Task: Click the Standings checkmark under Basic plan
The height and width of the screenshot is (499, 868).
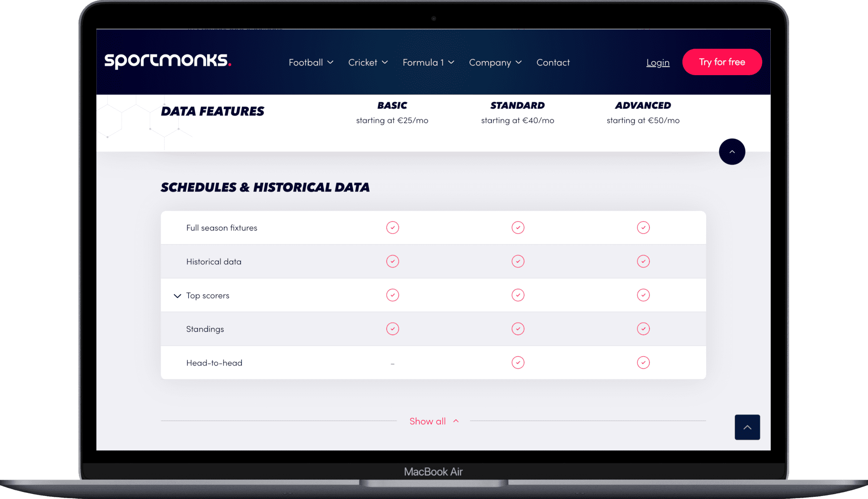Action: tap(392, 329)
